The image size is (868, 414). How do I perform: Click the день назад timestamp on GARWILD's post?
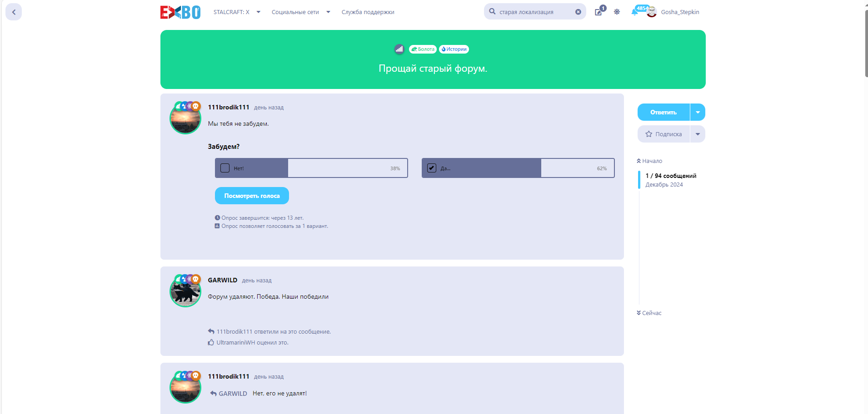pos(257,281)
